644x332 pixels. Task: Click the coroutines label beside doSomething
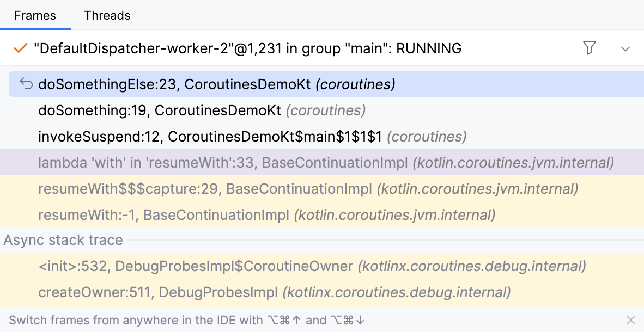(325, 110)
